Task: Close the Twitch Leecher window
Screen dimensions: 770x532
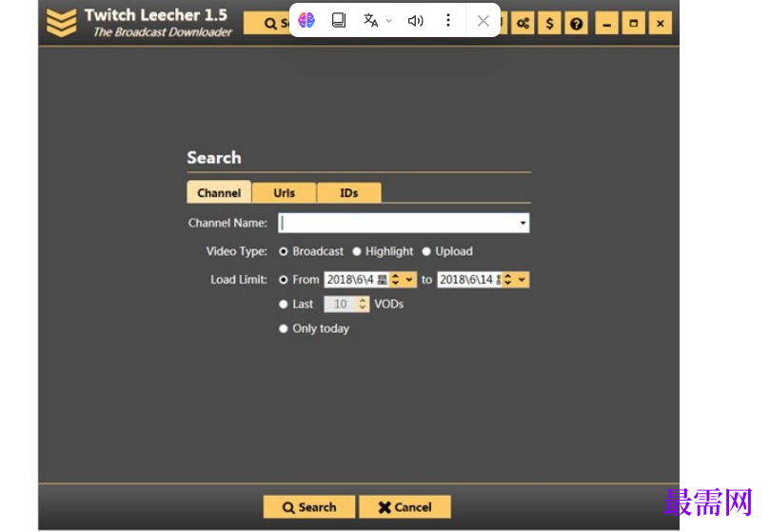Action: pyautogui.click(x=661, y=23)
